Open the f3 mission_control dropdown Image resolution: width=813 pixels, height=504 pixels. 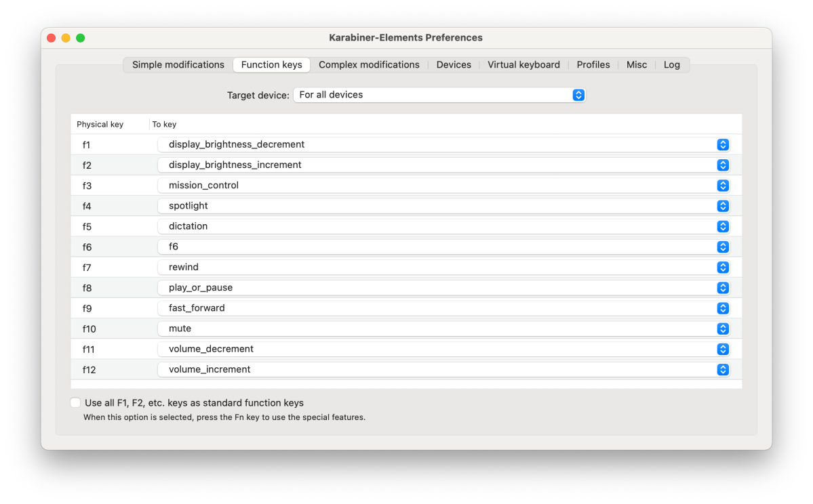point(444,186)
